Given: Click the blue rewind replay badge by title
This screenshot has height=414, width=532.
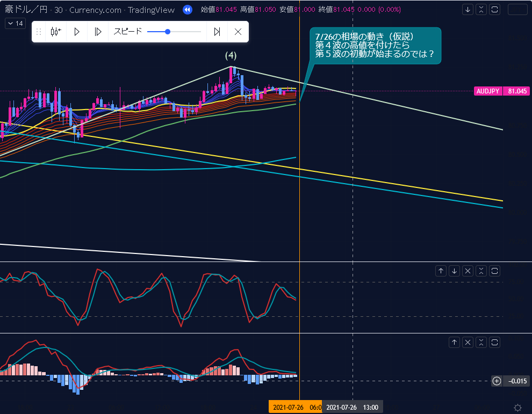Looking at the screenshot, I should (x=187, y=10).
